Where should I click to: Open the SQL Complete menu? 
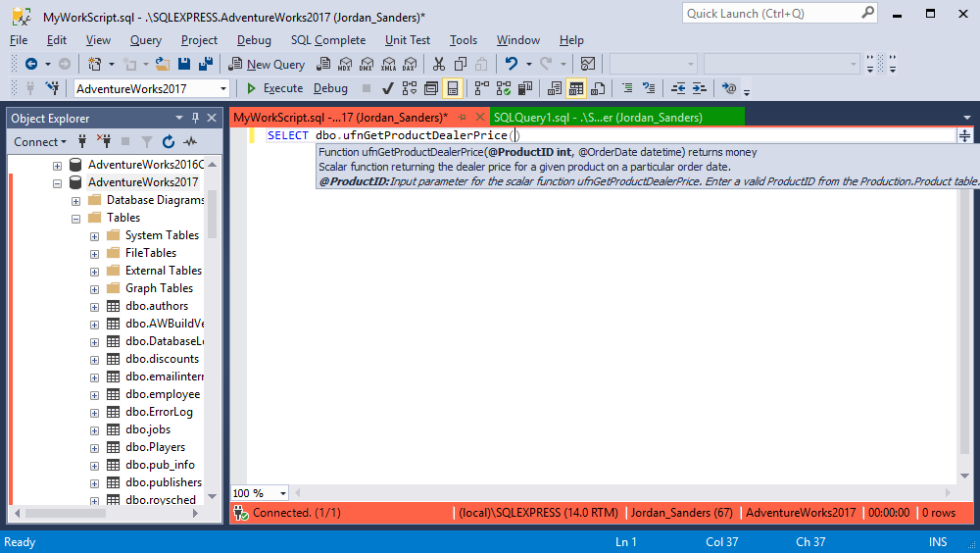coord(328,40)
